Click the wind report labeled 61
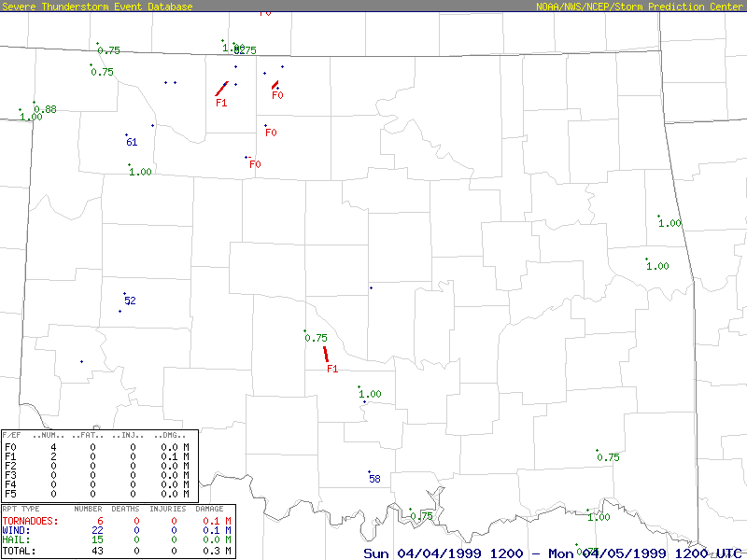This screenshot has width=747, height=560. [132, 142]
